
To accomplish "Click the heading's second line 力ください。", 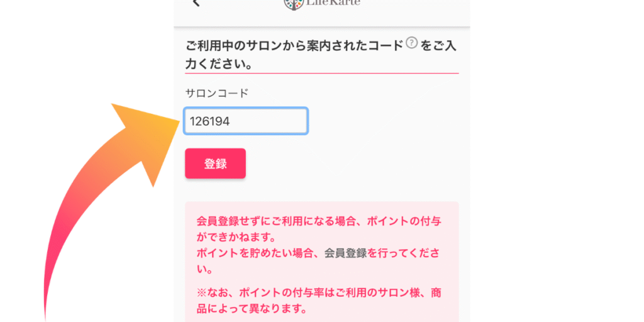I will tap(219, 64).
